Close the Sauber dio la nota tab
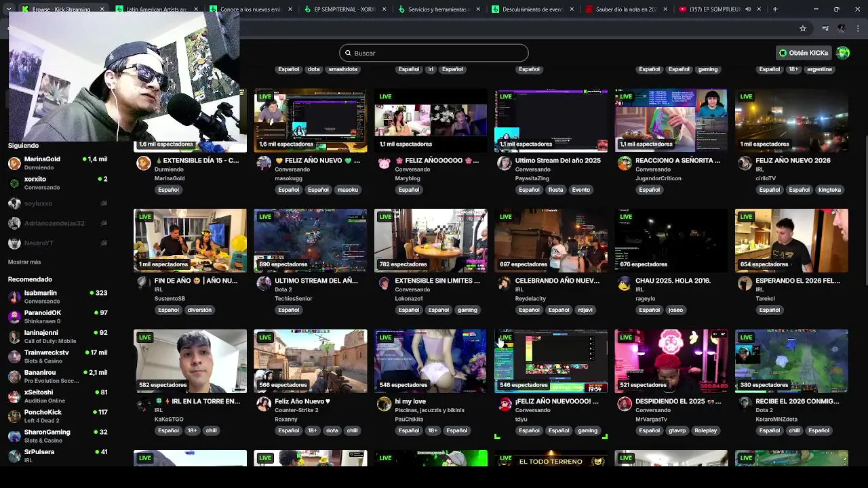868x488 pixels. point(665,9)
